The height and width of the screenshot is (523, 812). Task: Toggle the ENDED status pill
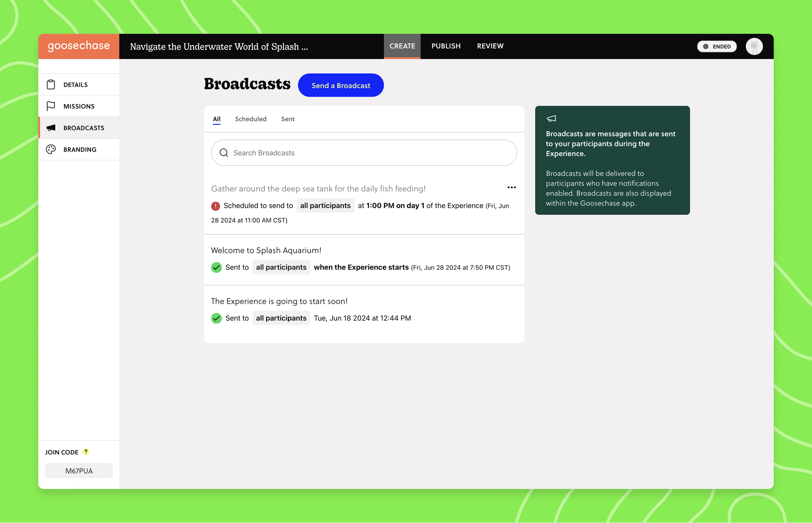(x=717, y=46)
